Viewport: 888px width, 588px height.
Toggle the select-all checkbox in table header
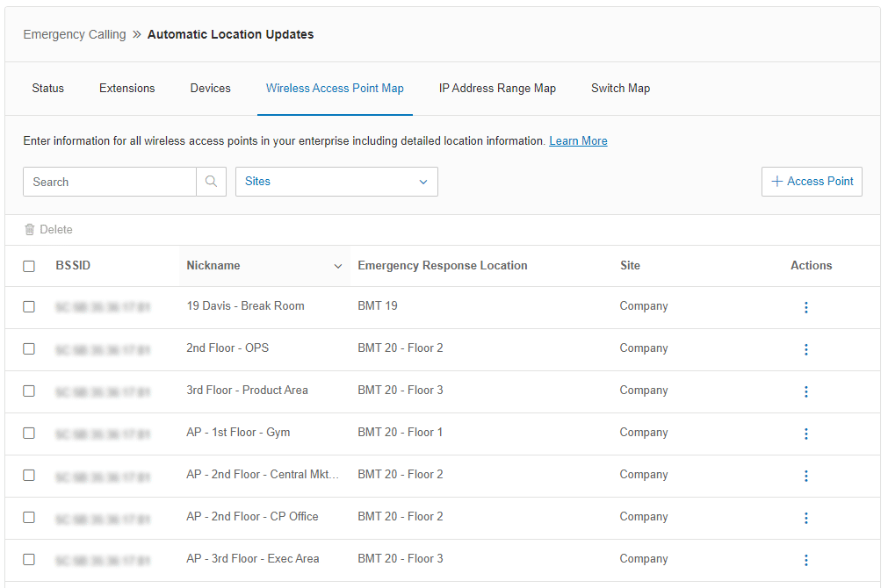pos(29,266)
